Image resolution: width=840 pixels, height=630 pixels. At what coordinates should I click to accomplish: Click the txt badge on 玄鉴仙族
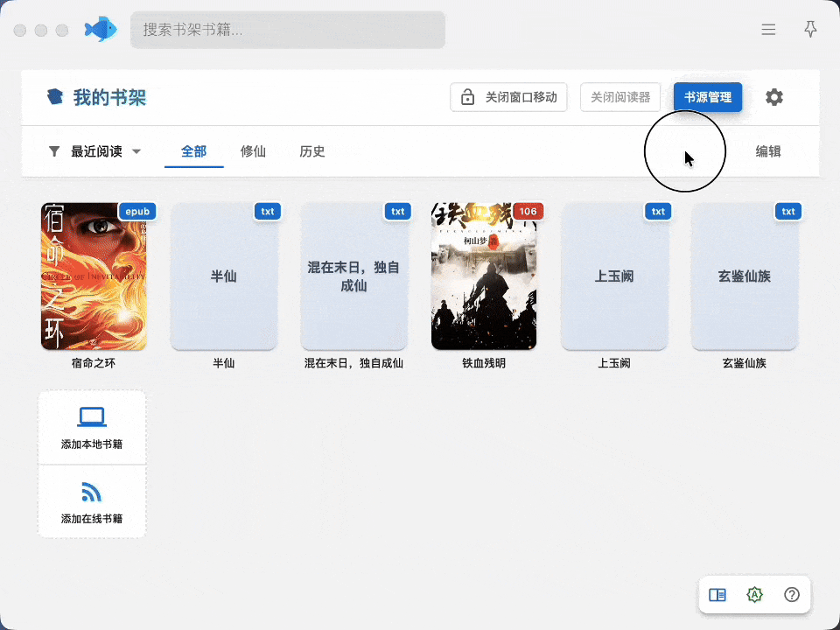pyautogui.click(x=788, y=211)
